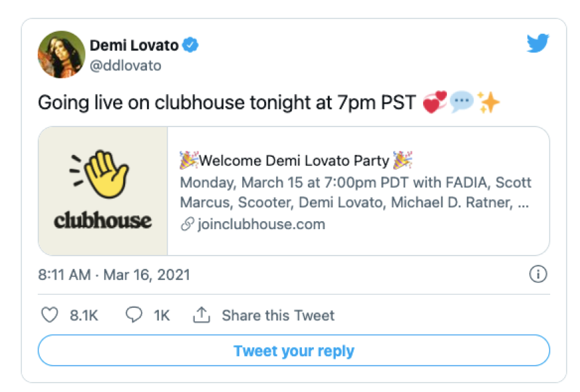The width and height of the screenshot is (580, 392).
Task: Open replies via the speech bubble icon
Action: 133,316
